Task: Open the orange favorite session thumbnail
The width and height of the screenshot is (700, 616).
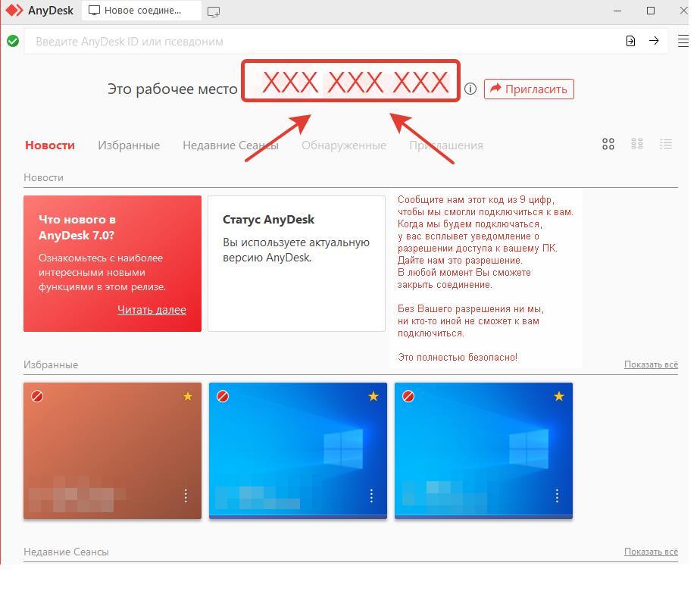Action: pos(112,451)
